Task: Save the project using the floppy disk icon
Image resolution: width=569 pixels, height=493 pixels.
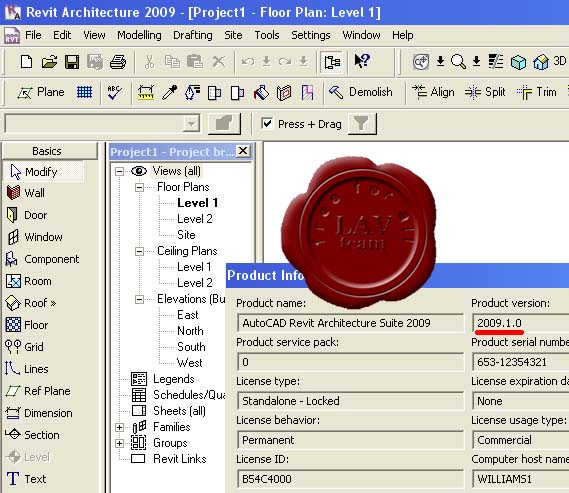Action: pos(72,62)
